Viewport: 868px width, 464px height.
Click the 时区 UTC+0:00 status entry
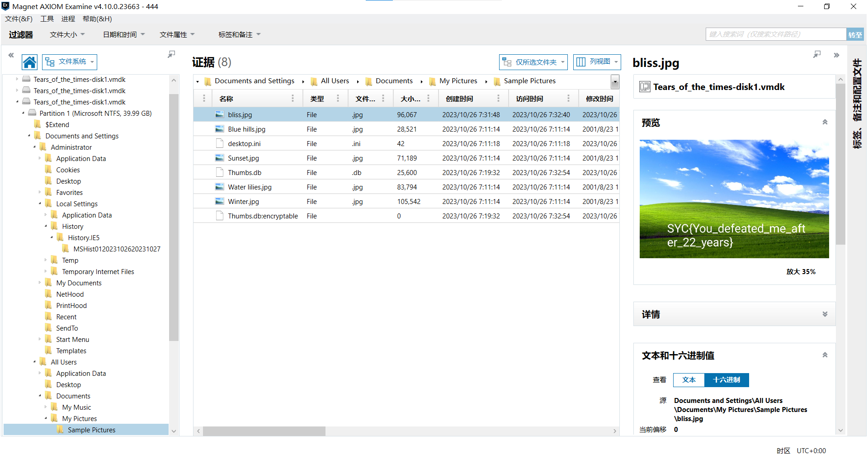point(801,450)
